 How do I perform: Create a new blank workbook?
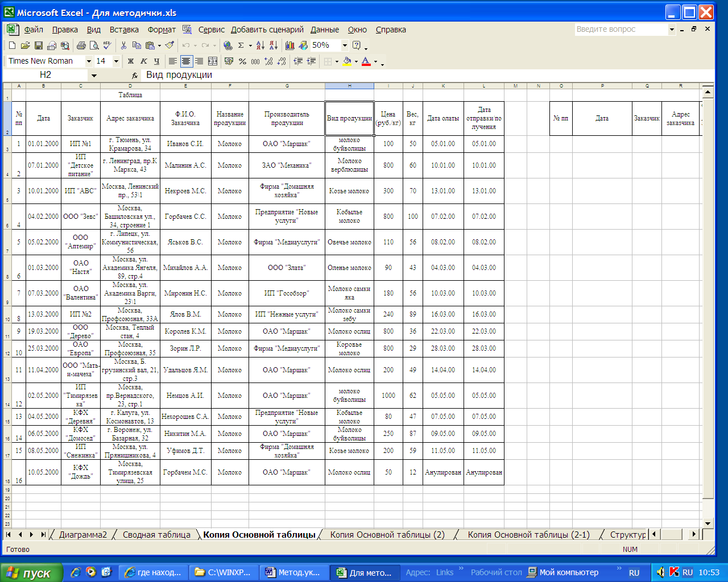point(13,45)
